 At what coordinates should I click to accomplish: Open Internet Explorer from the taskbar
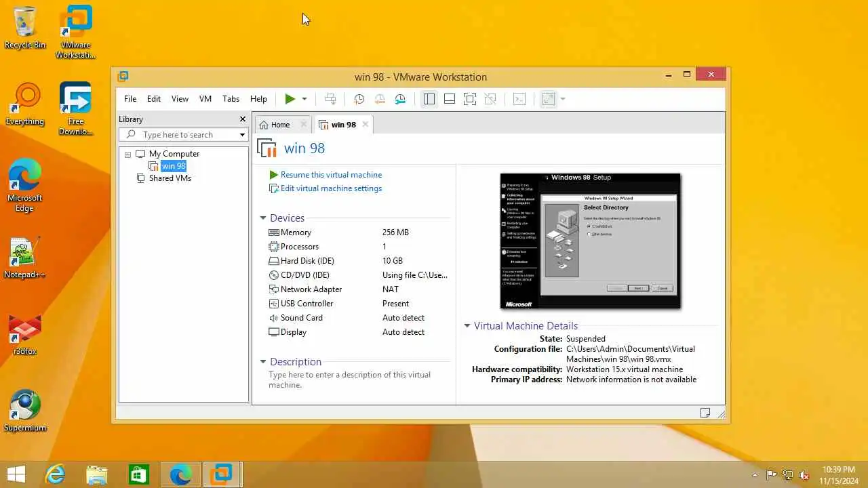pyautogui.click(x=55, y=474)
